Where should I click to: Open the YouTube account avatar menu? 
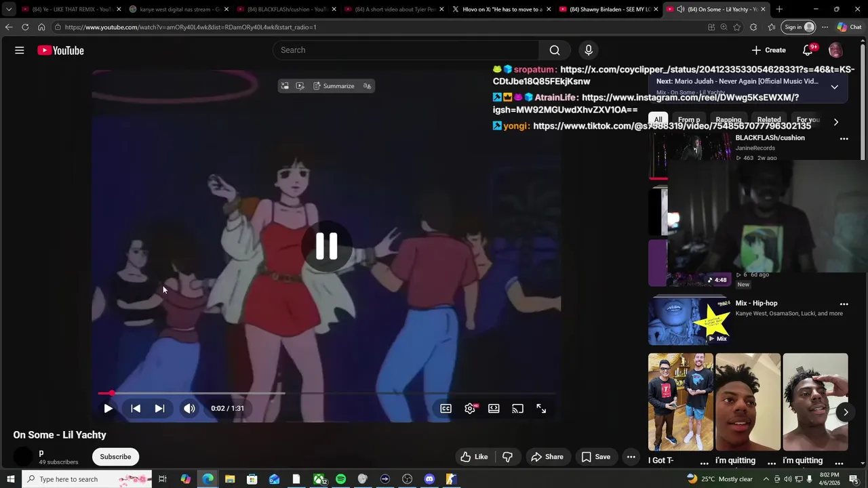pos(835,50)
